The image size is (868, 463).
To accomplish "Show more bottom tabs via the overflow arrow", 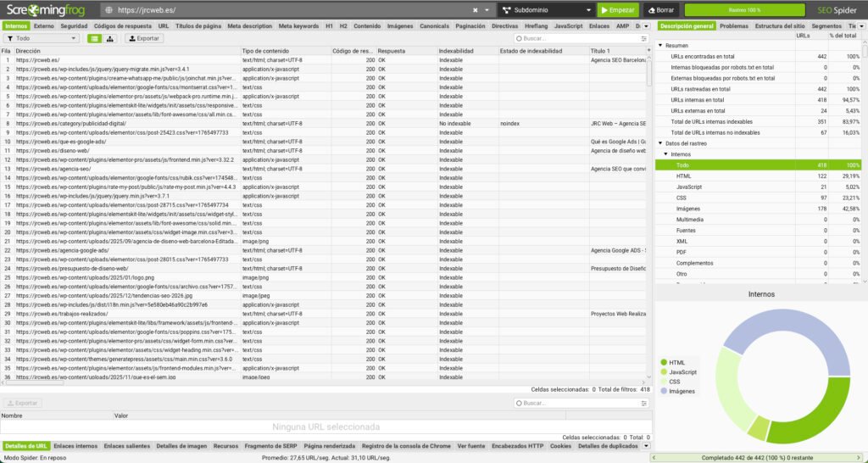I will [645, 446].
